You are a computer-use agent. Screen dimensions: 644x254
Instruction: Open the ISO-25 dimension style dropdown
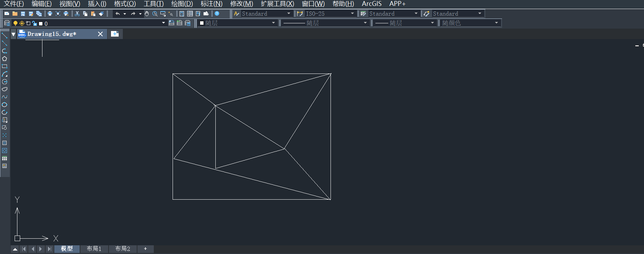coord(352,13)
